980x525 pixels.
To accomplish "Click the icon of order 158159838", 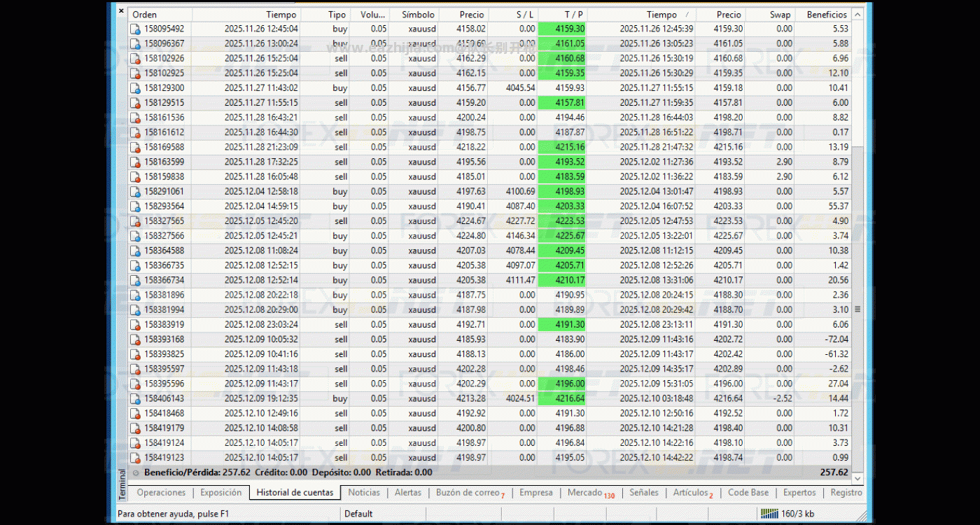I will (135, 176).
